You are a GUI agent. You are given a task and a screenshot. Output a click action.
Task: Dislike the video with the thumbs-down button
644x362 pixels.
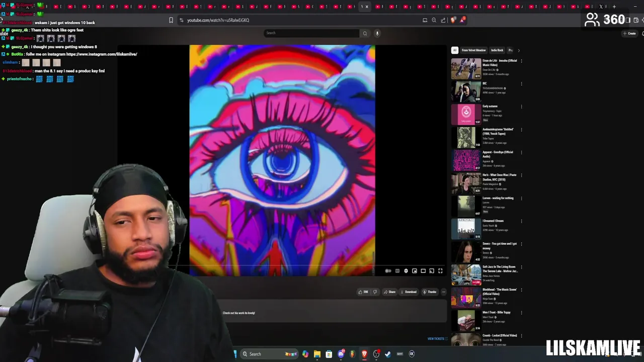click(374, 292)
